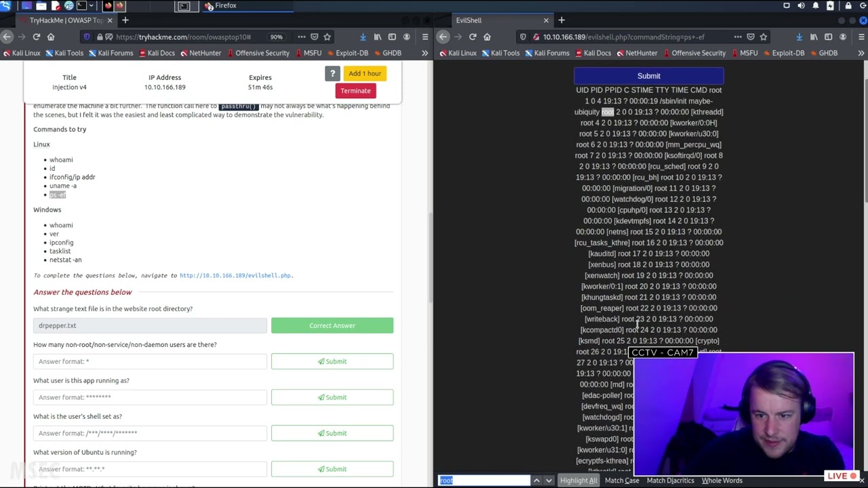Reset the 90% zoom indicator

tap(276, 37)
